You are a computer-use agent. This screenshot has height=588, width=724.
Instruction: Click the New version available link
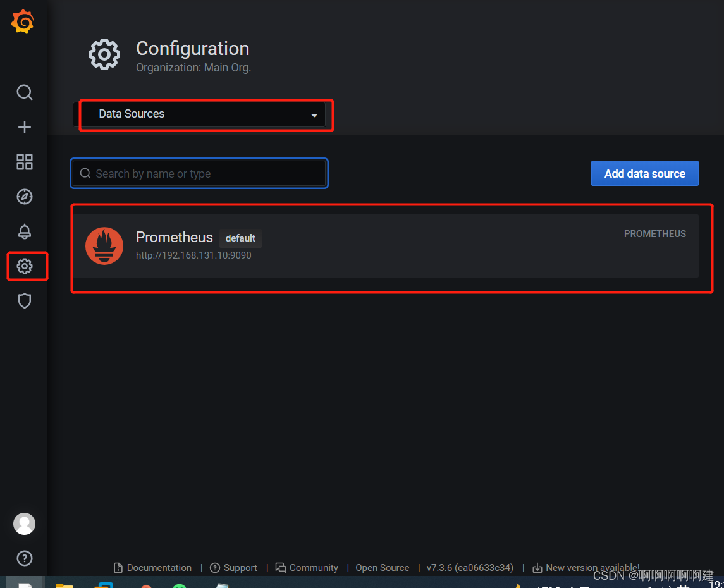586,568
